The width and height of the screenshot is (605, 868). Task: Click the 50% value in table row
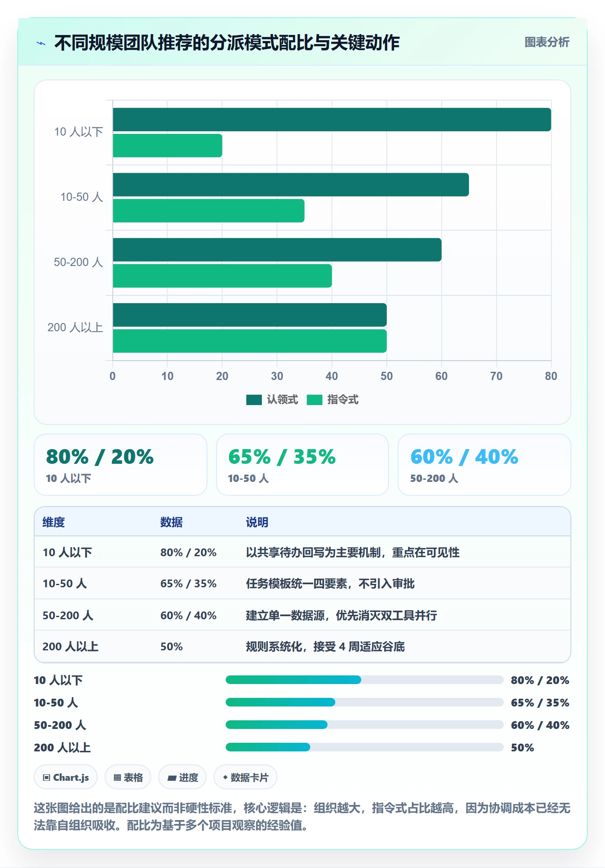tap(172, 646)
